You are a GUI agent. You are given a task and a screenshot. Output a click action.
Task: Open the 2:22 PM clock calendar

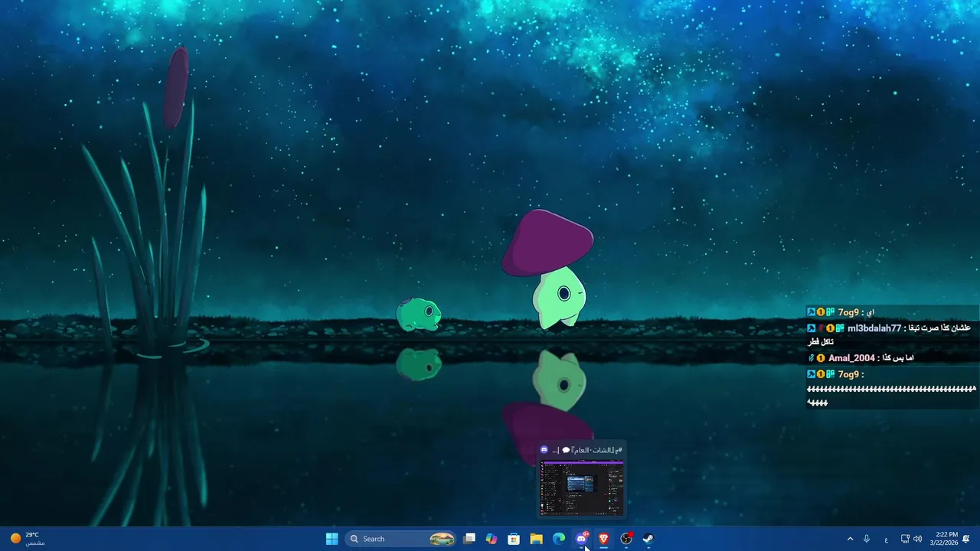942,539
